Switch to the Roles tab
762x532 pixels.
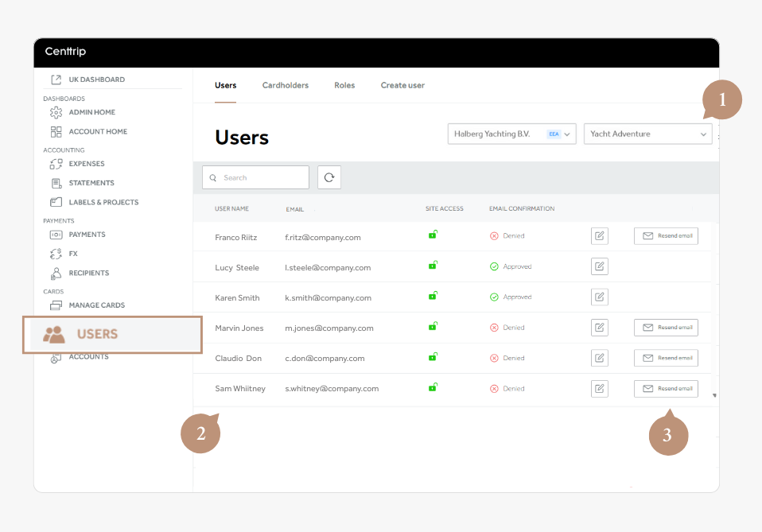[344, 86]
